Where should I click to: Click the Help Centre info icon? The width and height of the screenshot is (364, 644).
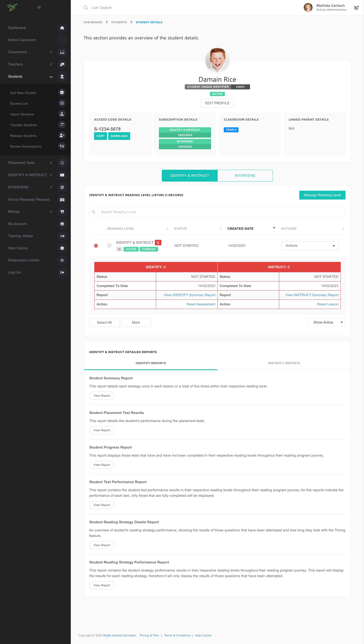point(62,248)
